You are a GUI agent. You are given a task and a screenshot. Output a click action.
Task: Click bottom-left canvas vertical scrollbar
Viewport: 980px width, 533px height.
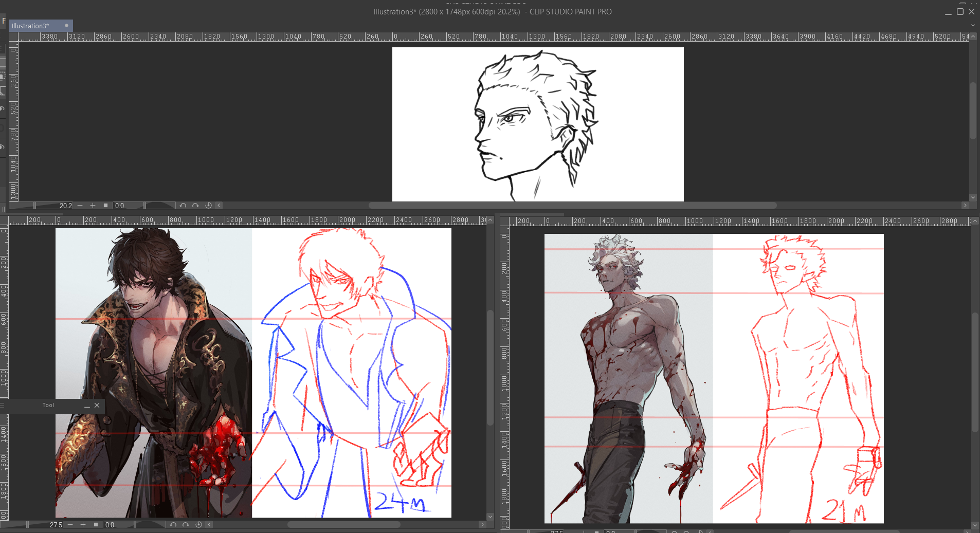coord(490,367)
